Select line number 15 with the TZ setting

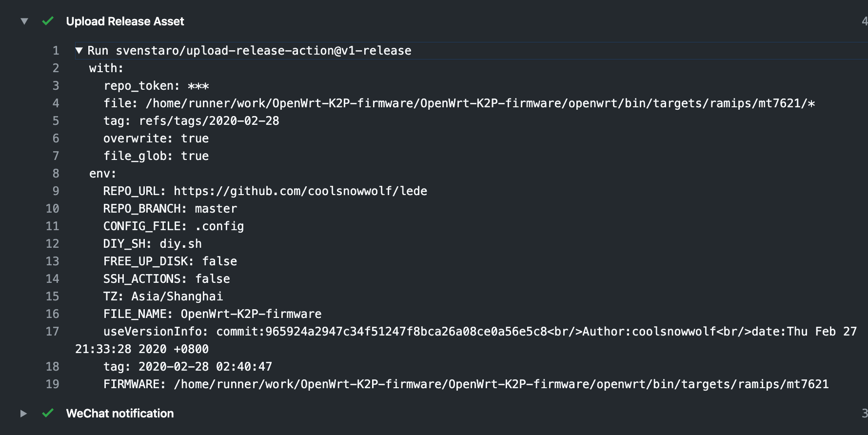pyautogui.click(x=52, y=296)
